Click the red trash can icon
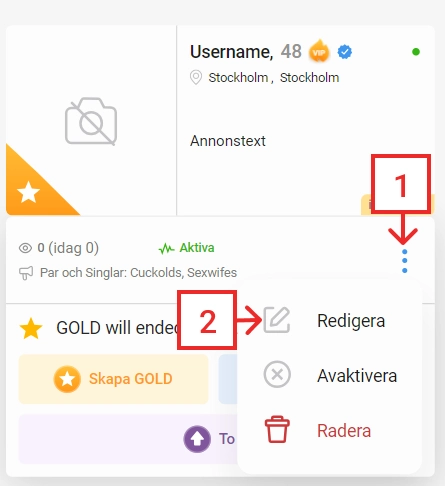This screenshot has width=445, height=486. pos(277,429)
